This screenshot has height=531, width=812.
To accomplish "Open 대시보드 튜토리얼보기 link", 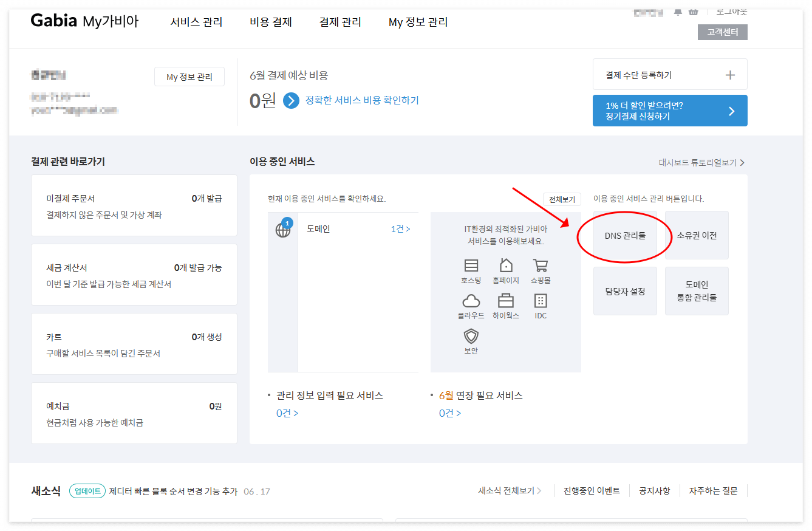I will pyautogui.click(x=701, y=163).
